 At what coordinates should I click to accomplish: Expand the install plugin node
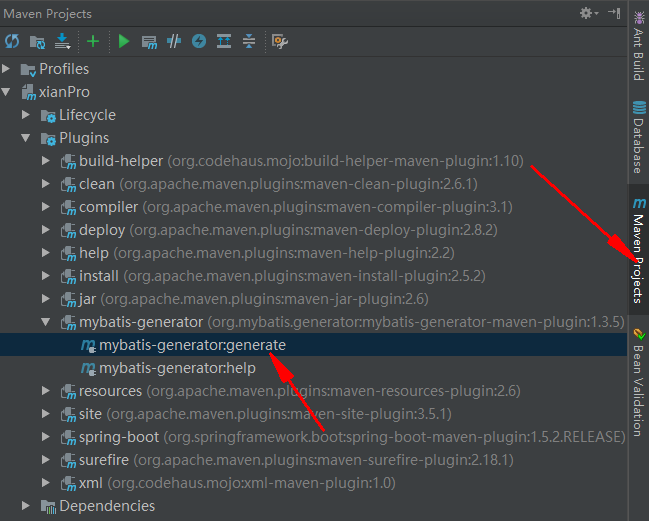[x=46, y=276]
